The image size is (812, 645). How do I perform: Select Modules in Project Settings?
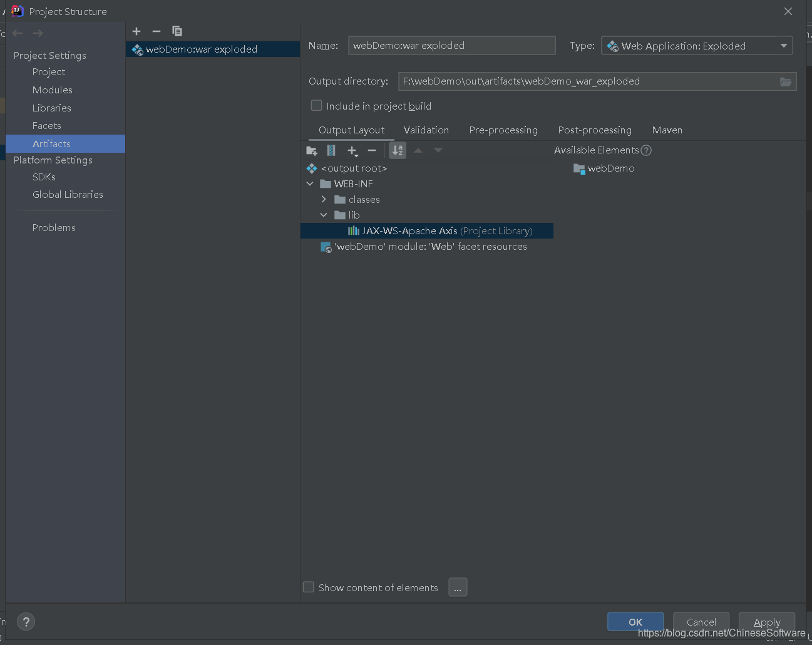[53, 90]
